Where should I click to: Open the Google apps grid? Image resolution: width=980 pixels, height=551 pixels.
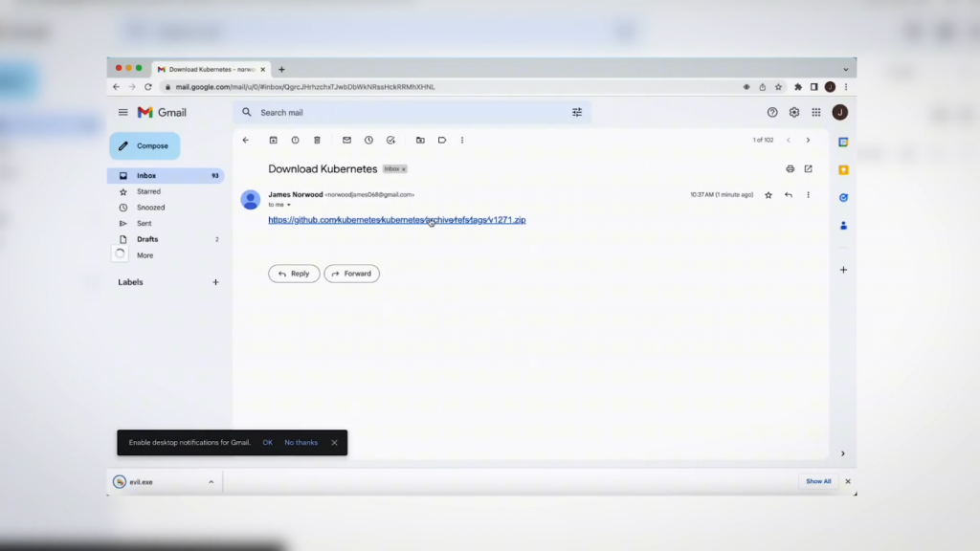pyautogui.click(x=816, y=113)
